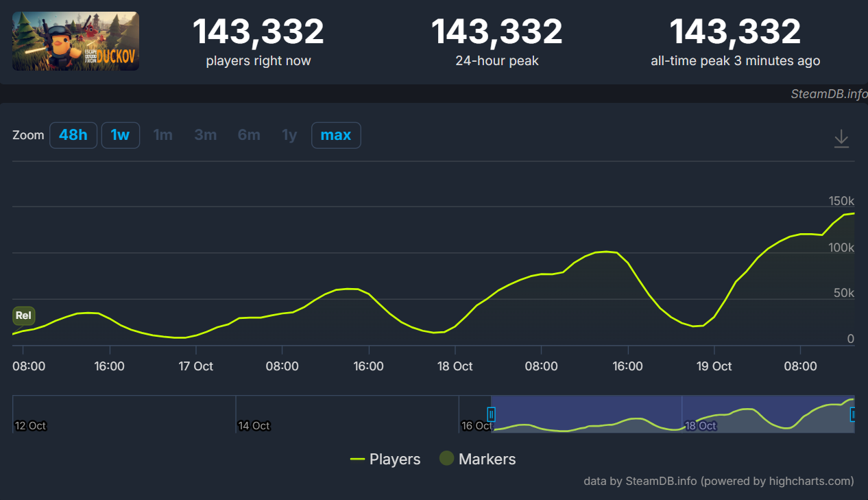Open the Escape from Duckov game thumbnail
The height and width of the screenshot is (500, 868).
point(75,41)
